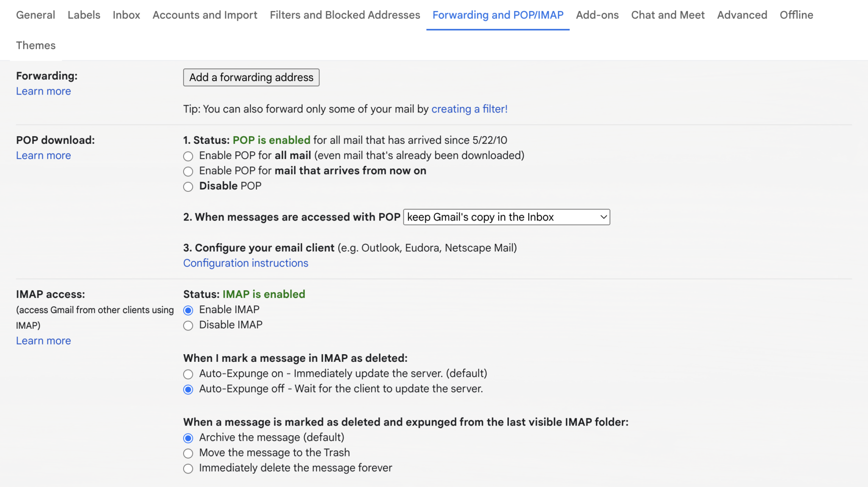This screenshot has height=487, width=868.
Task: Open the Labels settings tab
Action: pyautogui.click(x=83, y=15)
